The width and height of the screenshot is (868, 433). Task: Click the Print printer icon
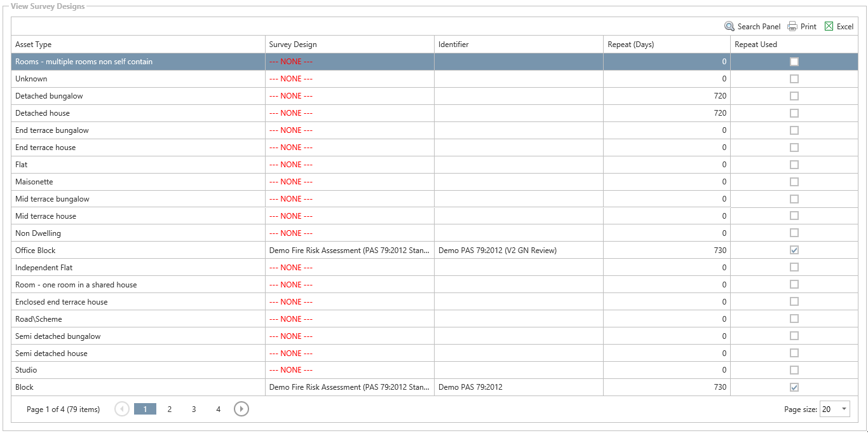792,27
